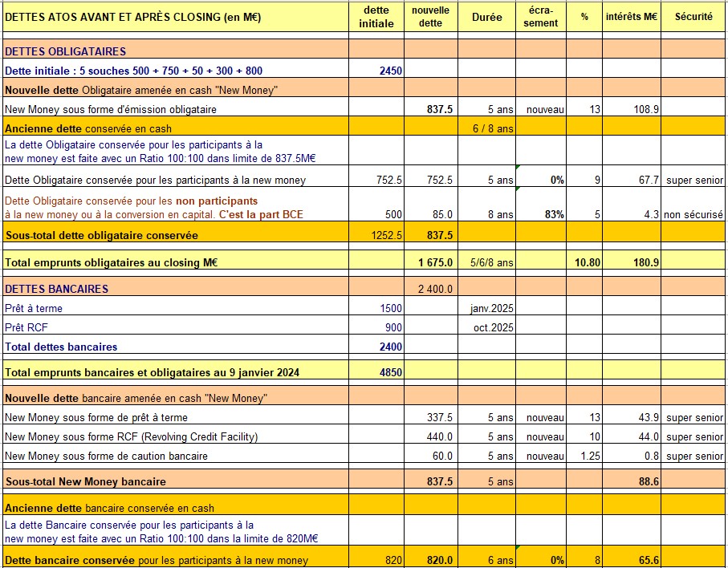The width and height of the screenshot is (728, 568).
Task: Select 'New Money sous forme de prêt à terme'
Action: point(96,418)
